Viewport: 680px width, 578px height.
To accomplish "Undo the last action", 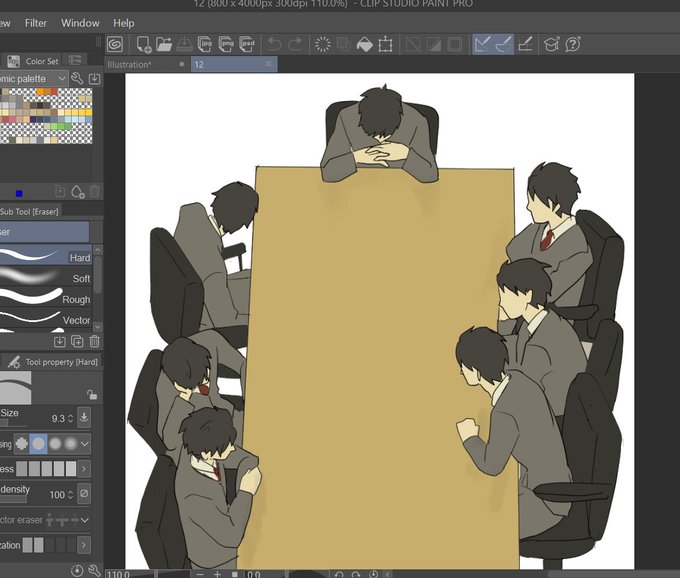I will click(275, 44).
